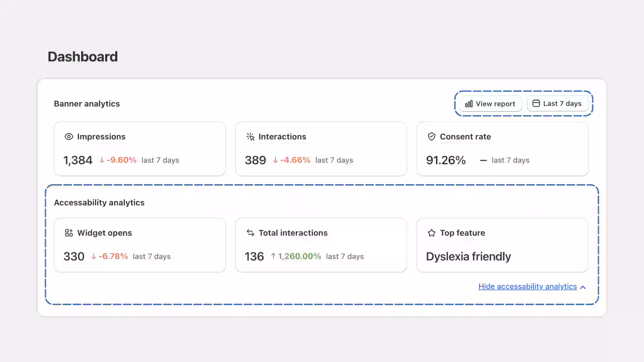Viewport: 644px width, 362px height.
Task: Click the red down arrow beside -4.66%
Action: click(275, 160)
